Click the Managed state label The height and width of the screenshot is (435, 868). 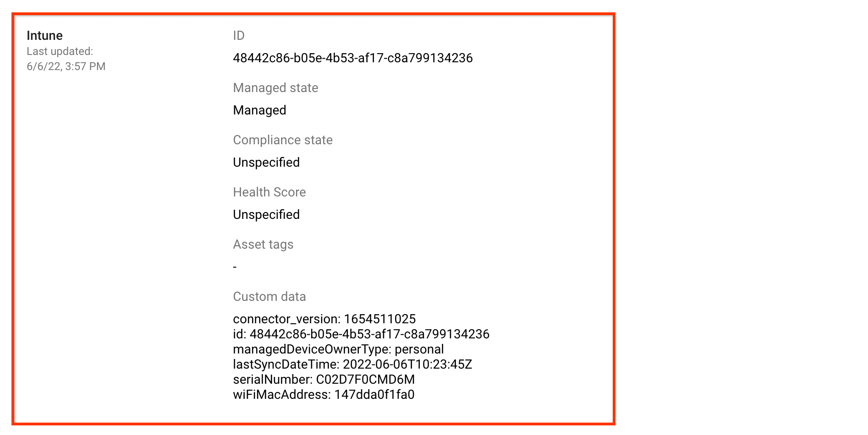[275, 88]
